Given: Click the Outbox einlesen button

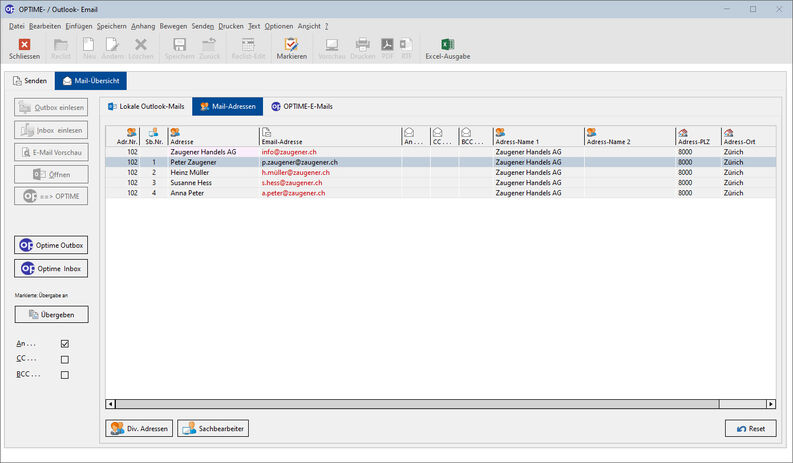Looking at the screenshot, I should 51,107.
